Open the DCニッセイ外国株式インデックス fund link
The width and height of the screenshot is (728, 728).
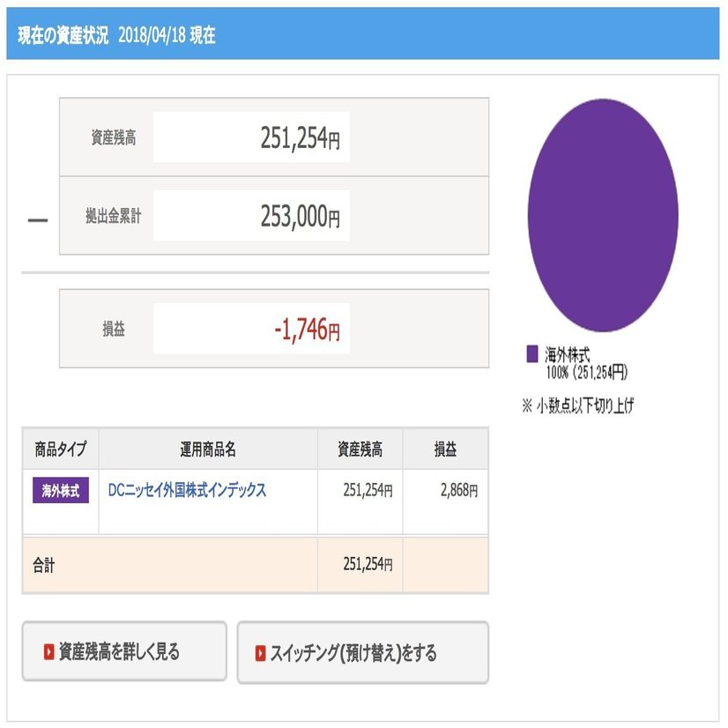pyautogui.click(x=187, y=490)
